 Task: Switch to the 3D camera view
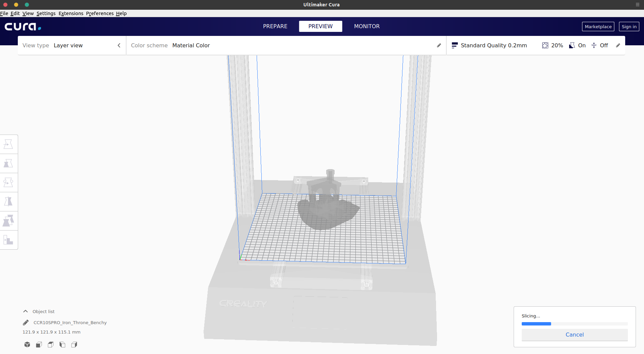pos(27,345)
